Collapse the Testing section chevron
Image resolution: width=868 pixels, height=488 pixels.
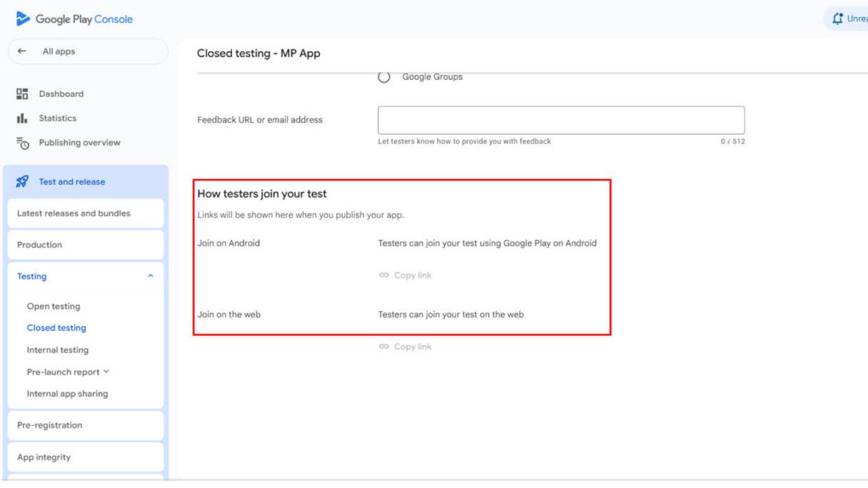pyautogui.click(x=150, y=276)
